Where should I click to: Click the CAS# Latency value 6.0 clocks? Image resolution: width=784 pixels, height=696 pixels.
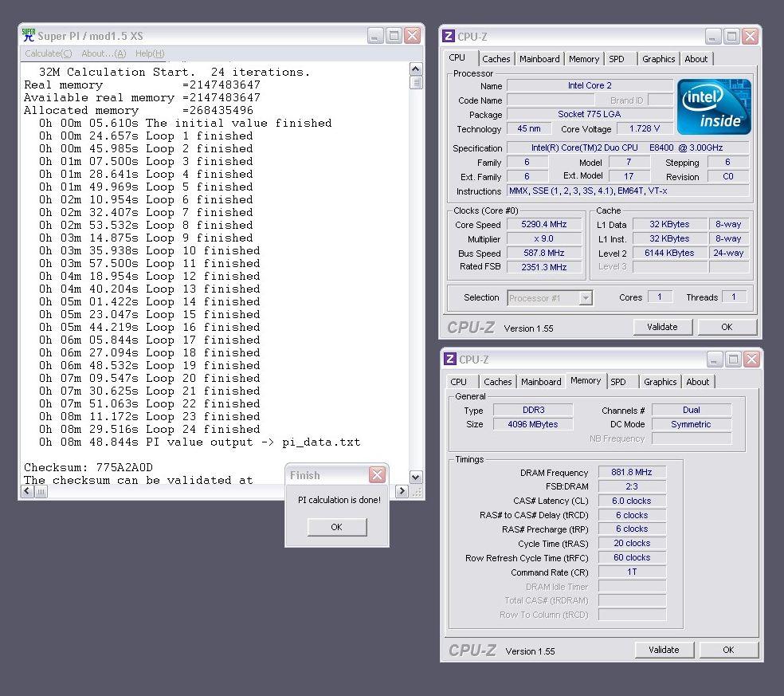click(632, 501)
